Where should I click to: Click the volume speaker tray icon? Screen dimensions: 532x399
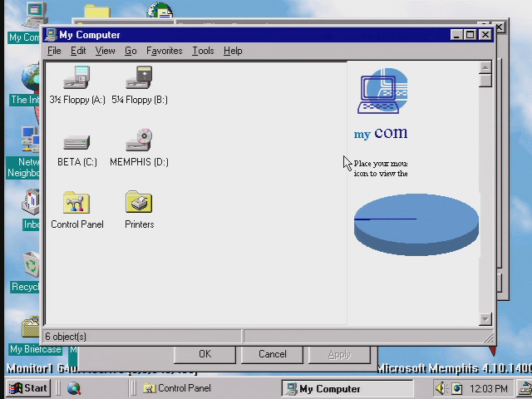pos(441,388)
